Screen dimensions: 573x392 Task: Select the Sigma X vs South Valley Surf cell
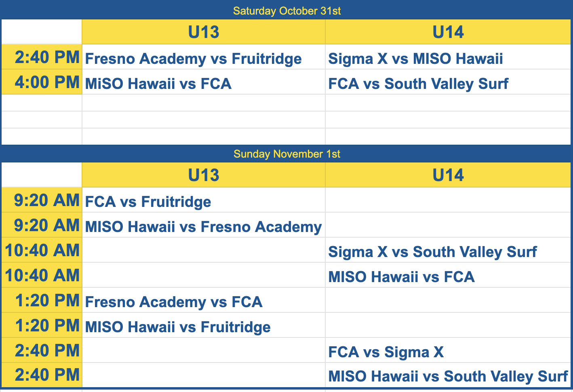click(448, 250)
